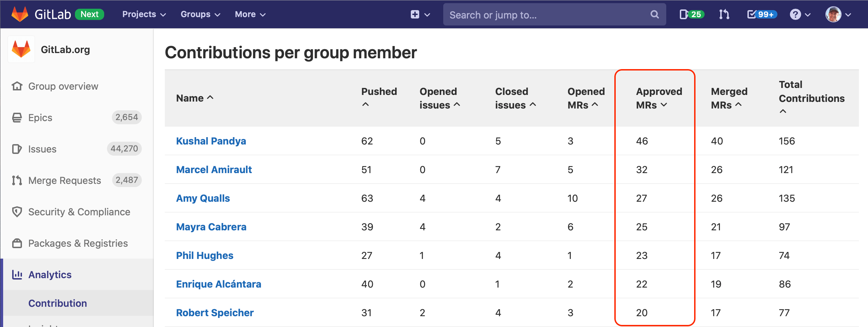
Task: Expand the plus-sign new item dropdown
Action: pyautogui.click(x=420, y=14)
